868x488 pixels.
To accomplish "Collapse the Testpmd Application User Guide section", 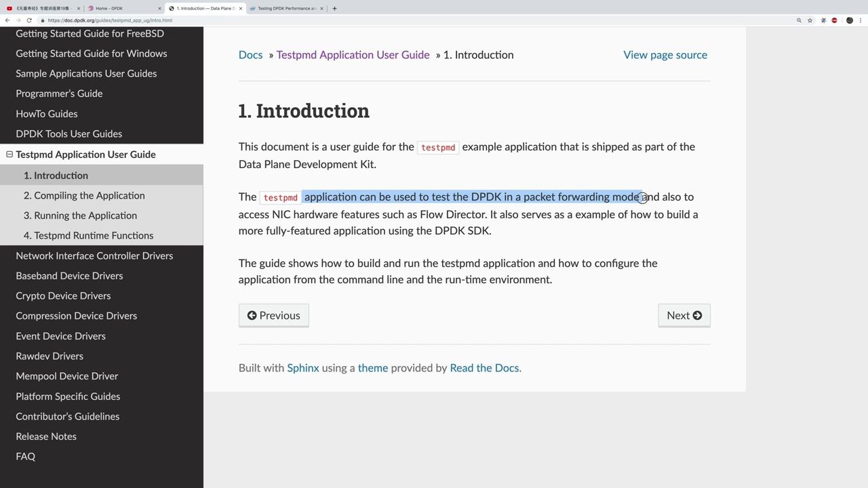I will [9, 155].
